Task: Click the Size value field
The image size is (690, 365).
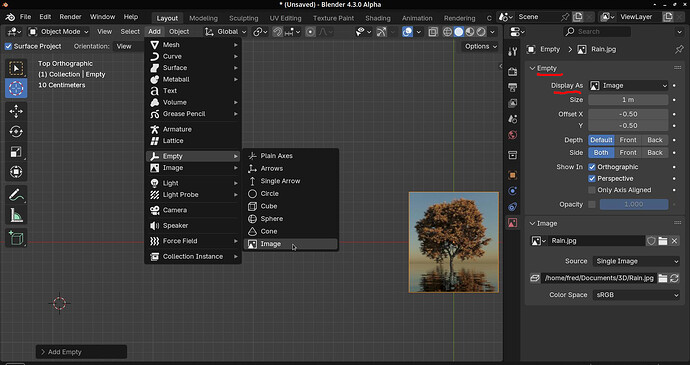Action: click(628, 100)
